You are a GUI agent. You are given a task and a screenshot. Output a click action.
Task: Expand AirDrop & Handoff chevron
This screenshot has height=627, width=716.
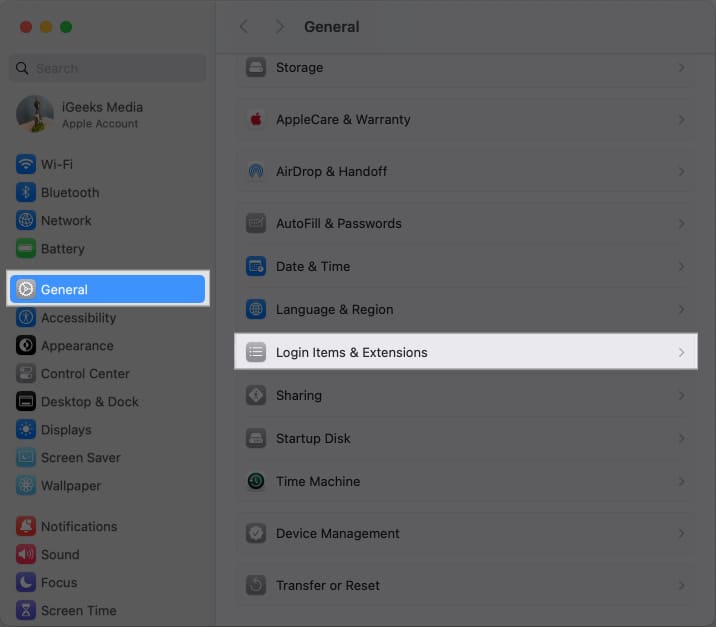[x=681, y=172]
